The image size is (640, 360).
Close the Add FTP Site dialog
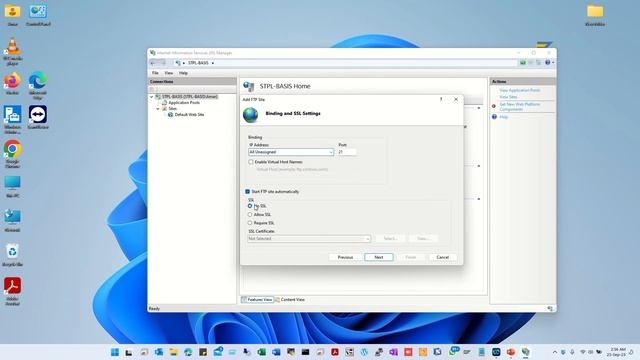point(456,100)
